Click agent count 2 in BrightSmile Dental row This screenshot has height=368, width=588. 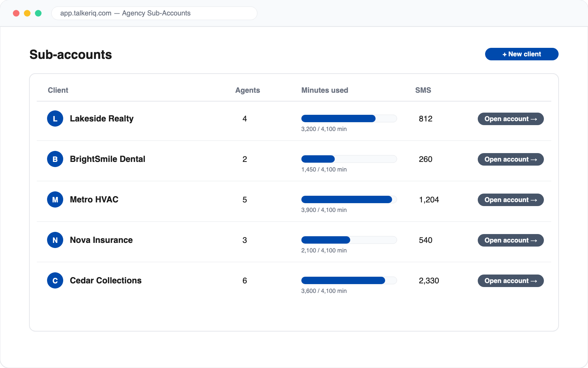[x=245, y=159]
